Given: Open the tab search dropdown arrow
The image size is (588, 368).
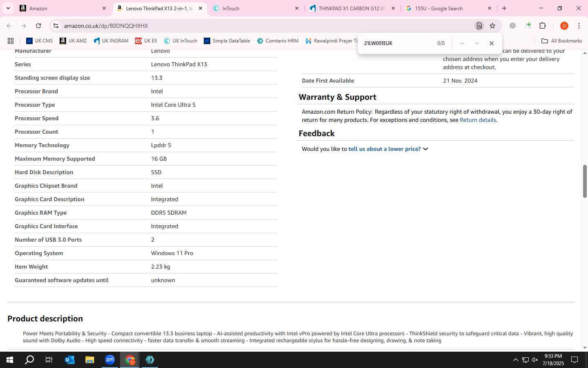Looking at the screenshot, I should (8, 8).
